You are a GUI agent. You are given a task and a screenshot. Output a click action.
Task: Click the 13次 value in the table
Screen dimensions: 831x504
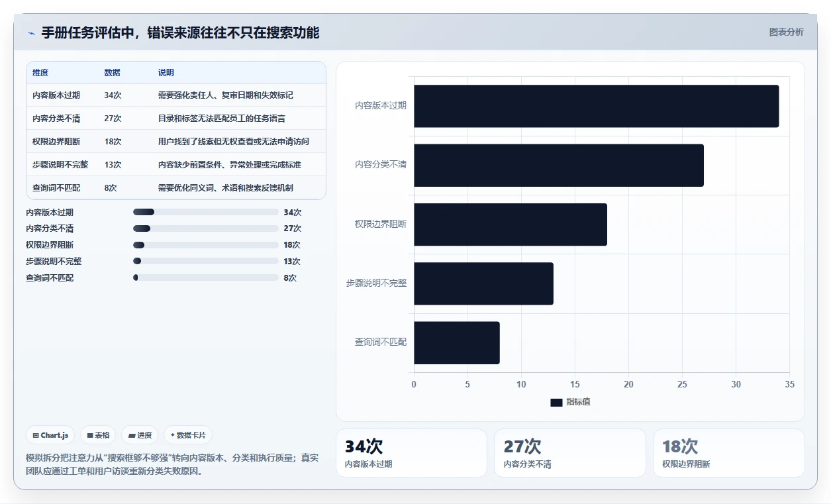tap(113, 165)
